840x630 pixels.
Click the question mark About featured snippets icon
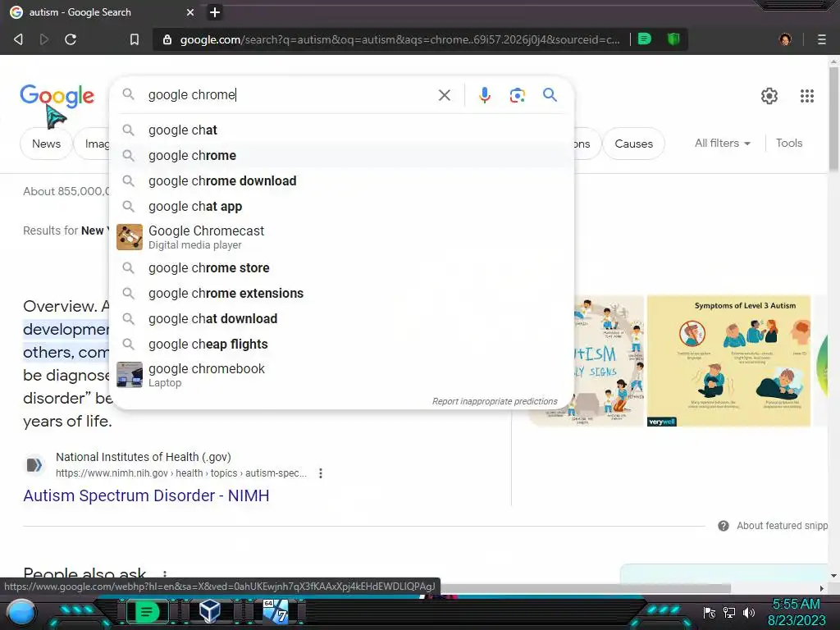pos(724,526)
